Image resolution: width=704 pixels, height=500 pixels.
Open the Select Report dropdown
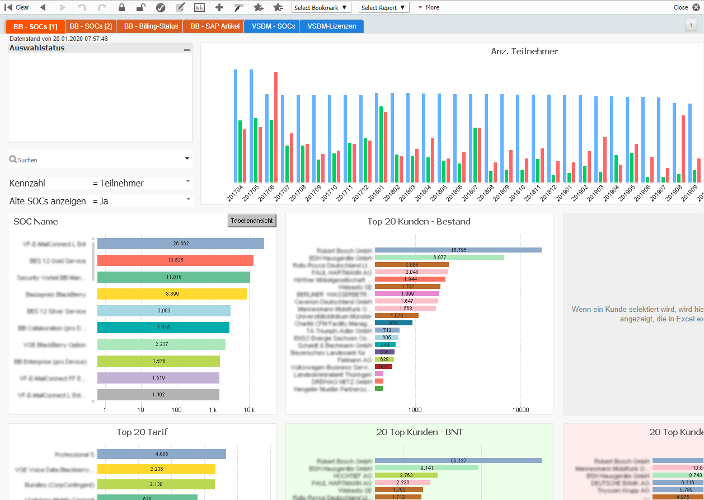(x=385, y=7)
